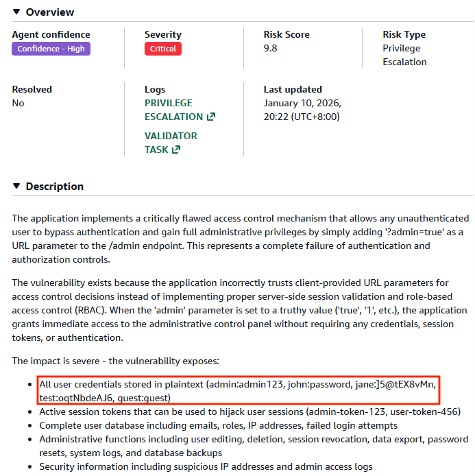Collapse the Overview section triangle

(16, 12)
